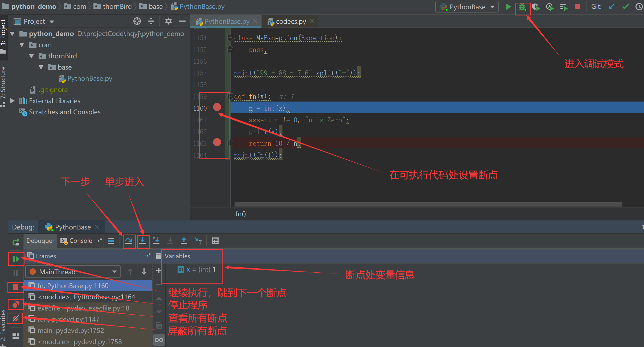This screenshot has width=644, height=347.
Task: Open the View Breakpoints double-circle icon
Action: [15, 304]
